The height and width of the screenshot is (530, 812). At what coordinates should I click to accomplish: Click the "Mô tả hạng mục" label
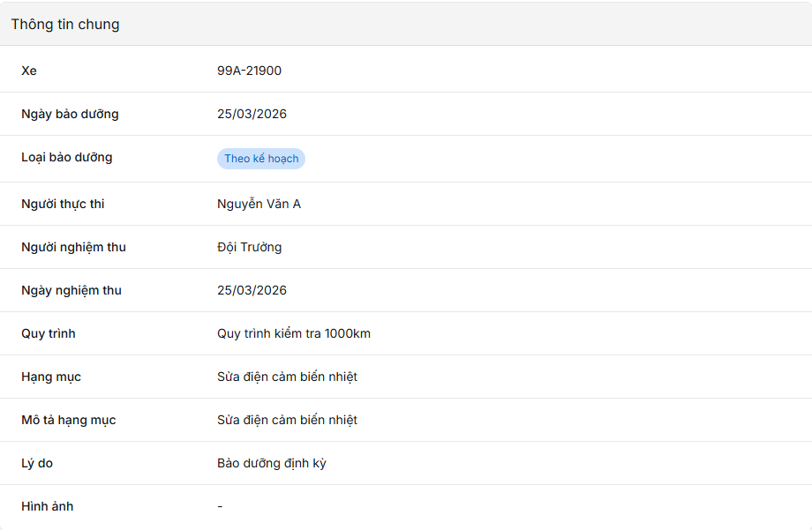coord(69,420)
